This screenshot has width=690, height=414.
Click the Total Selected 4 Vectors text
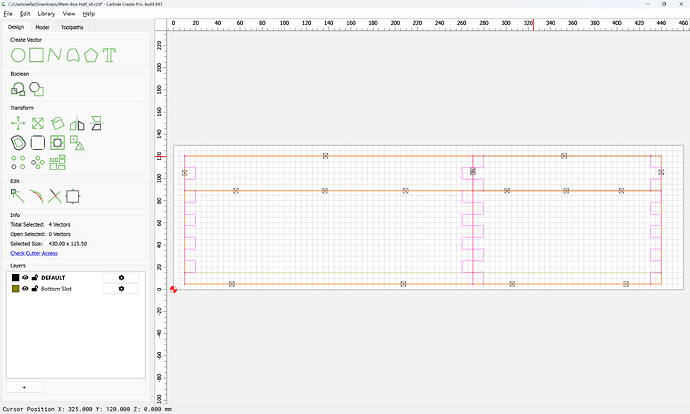(40, 224)
